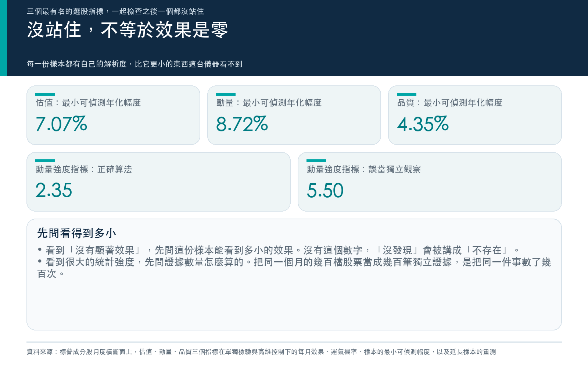
Task: Select the slide title 沒站住，不等於效果是零
Action: [128, 30]
